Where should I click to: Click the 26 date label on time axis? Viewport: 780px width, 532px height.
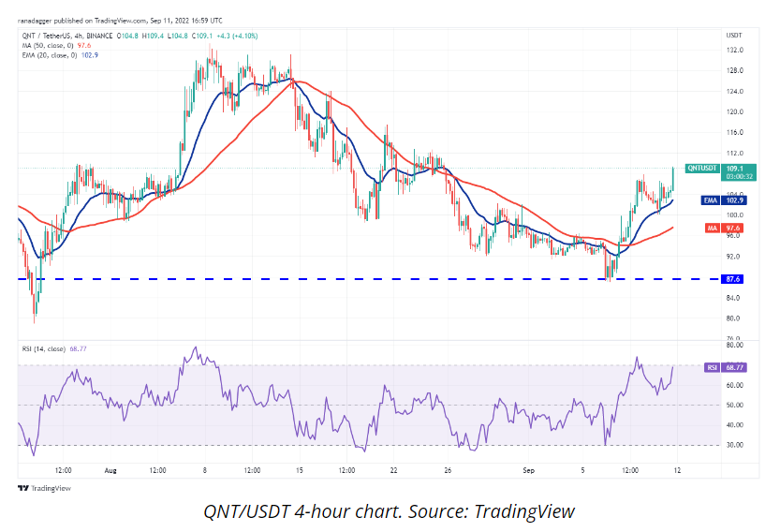pyautogui.click(x=448, y=470)
